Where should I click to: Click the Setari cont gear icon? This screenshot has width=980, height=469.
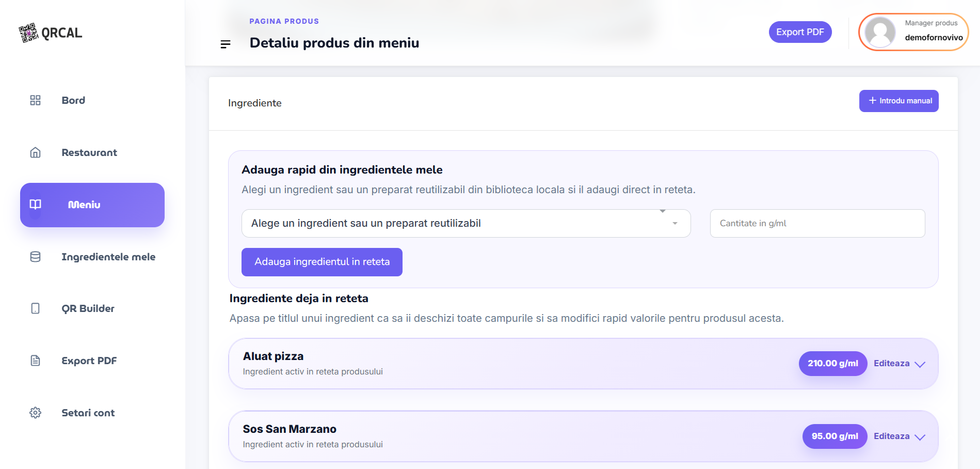pyautogui.click(x=35, y=413)
